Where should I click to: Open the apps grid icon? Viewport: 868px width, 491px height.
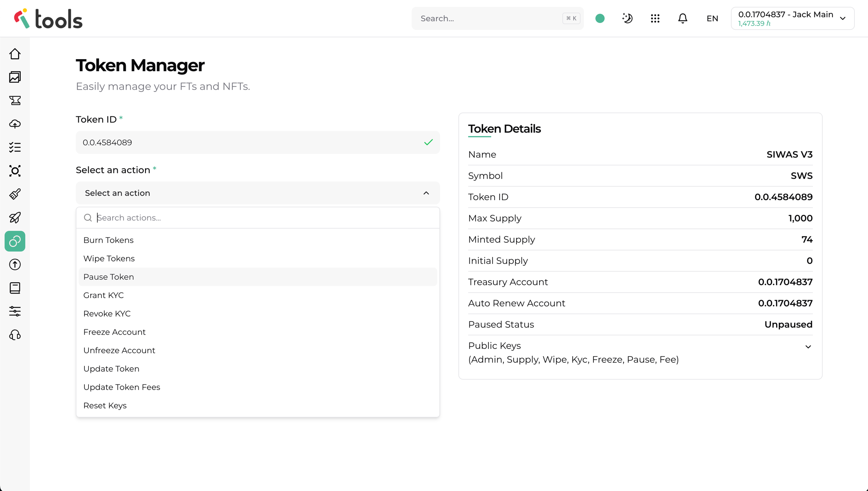pos(655,18)
